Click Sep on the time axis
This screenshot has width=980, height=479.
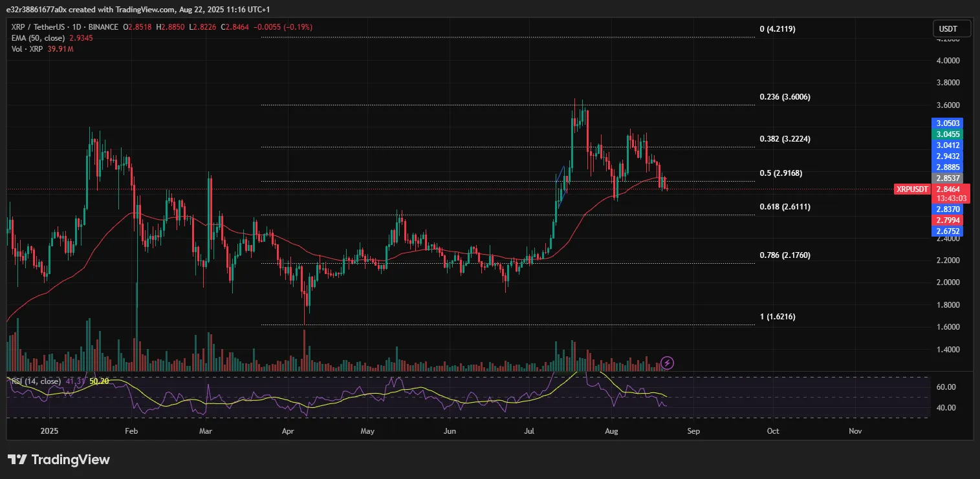pyautogui.click(x=693, y=431)
